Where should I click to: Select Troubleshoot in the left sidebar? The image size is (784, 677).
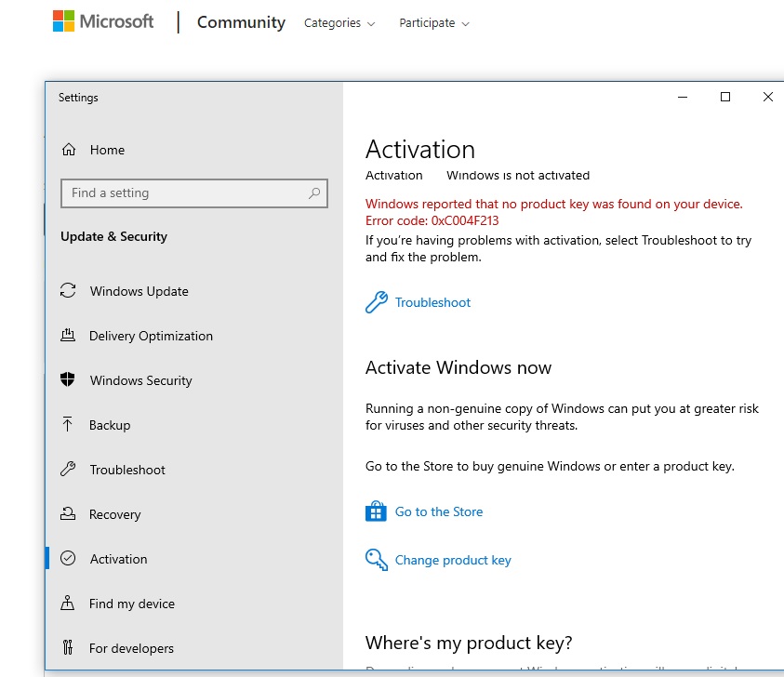tap(127, 470)
